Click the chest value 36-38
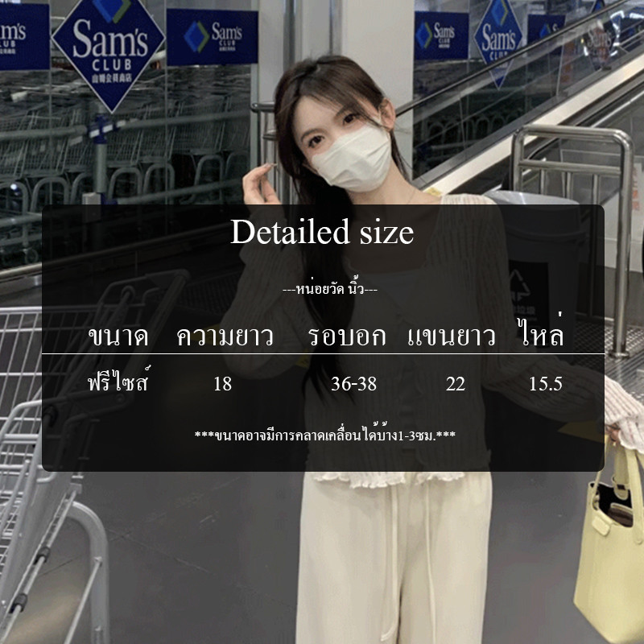The height and width of the screenshot is (644, 644). pos(353,384)
